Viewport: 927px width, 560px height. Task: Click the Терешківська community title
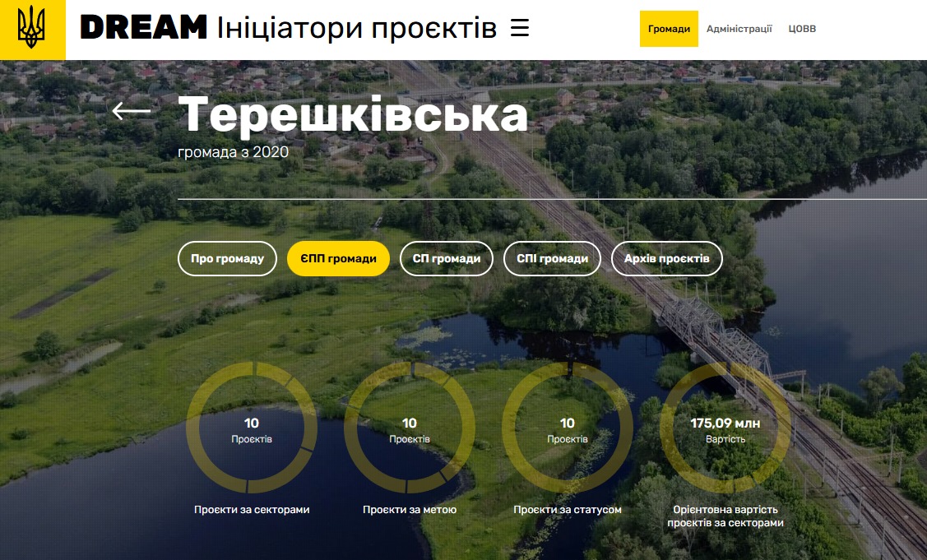(353, 113)
